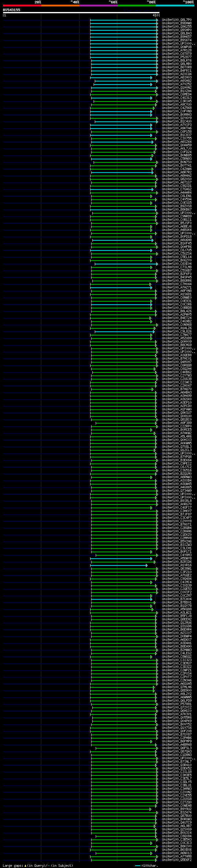Click the UniRef100_B7INL7 label
Image resolution: width=197 pixels, height=868 pixels.
(x=177, y=761)
